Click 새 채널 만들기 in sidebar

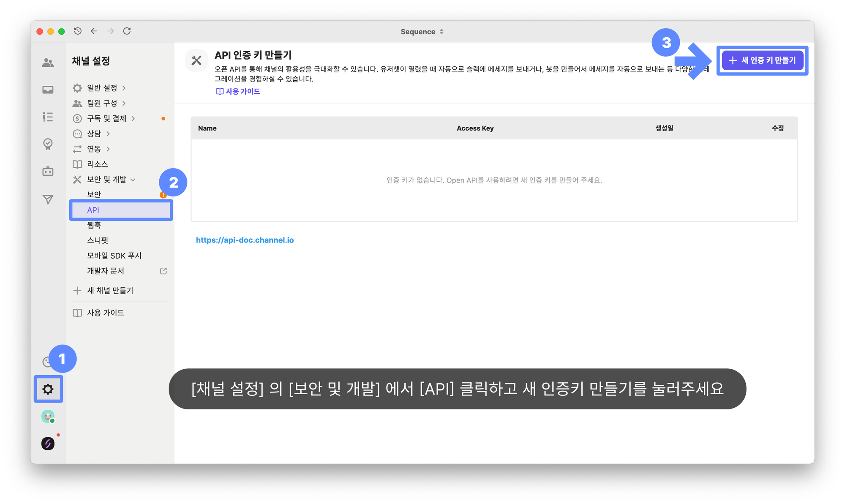click(109, 290)
